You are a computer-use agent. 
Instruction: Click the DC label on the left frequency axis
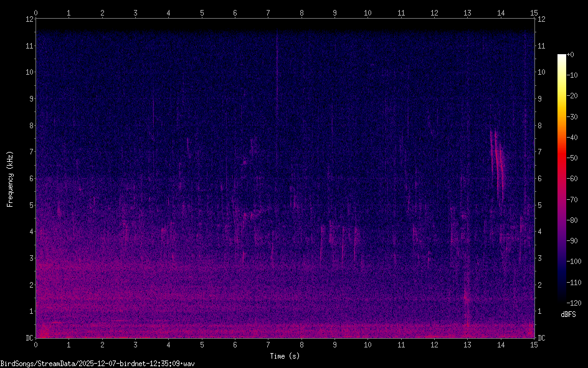[x=29, y=338]
